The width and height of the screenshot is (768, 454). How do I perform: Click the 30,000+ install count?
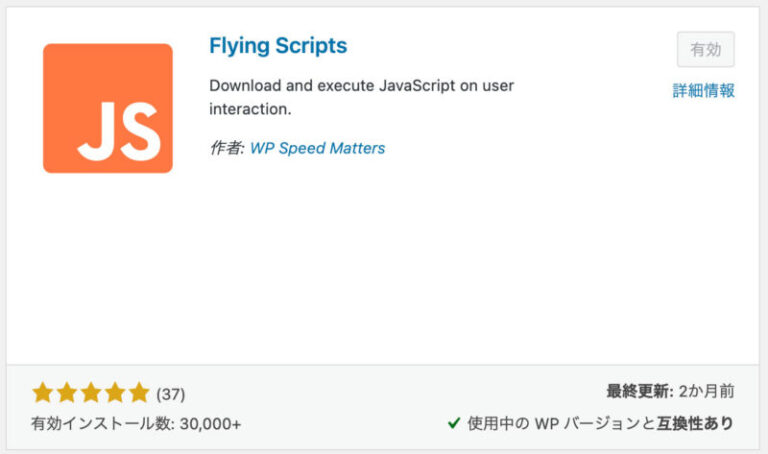pos(210,424)
